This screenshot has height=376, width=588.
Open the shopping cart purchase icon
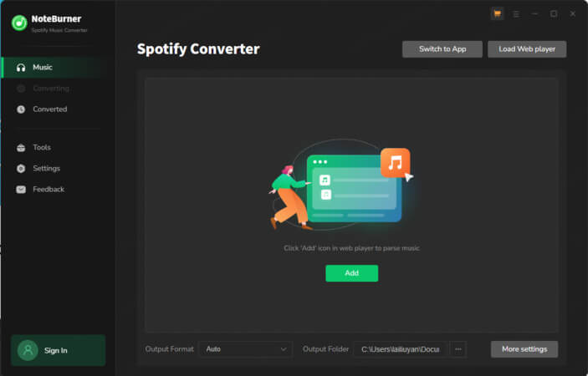[498, 14]
